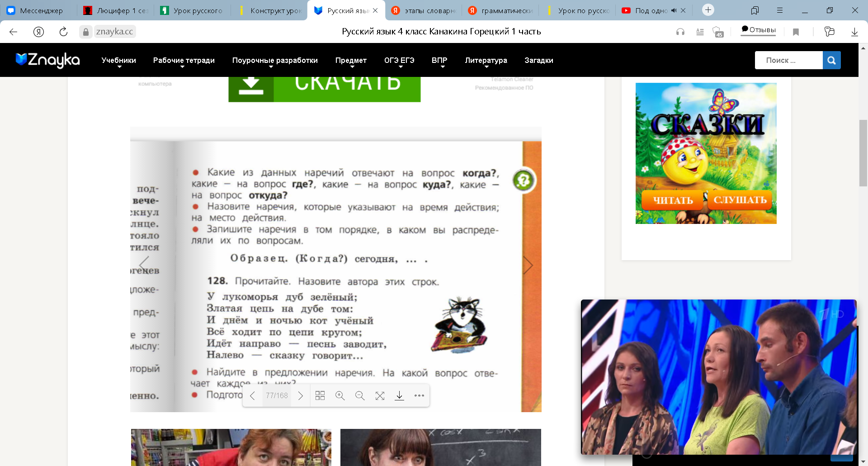The height and width of the screenshot is (466, 868).
Task: Click the green СКАЧАТЬ download button
Action: pos(324,89)
